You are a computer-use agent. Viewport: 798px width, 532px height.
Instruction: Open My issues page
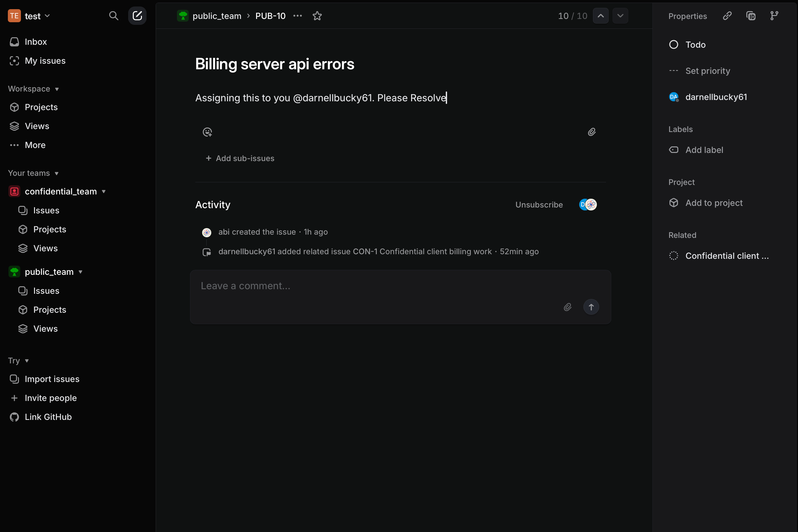pyautogui.click(x=45, y=61)
